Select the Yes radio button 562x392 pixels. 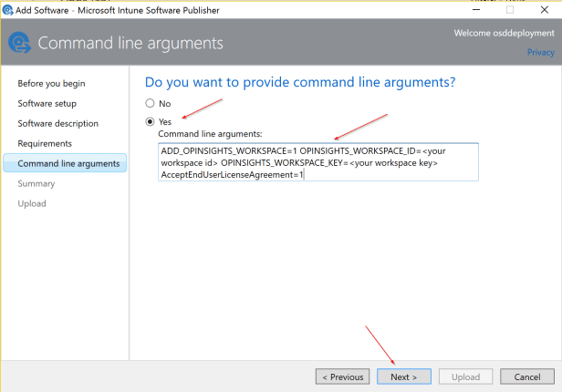(x=150, y=122)
